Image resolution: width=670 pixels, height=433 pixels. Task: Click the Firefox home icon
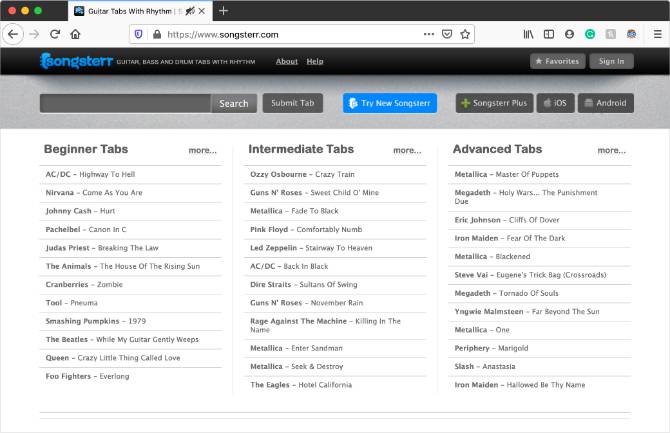pos(75,34)
